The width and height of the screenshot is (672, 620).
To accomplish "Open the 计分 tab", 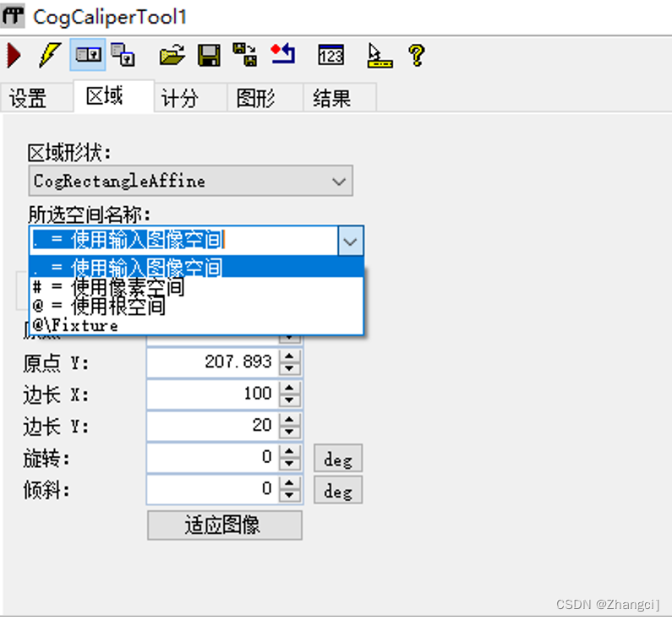I will 190,98.
